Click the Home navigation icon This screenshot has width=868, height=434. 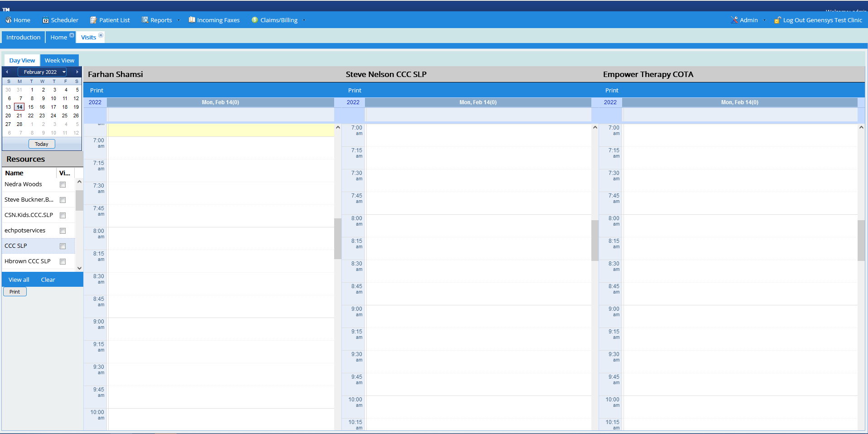(8, 20)
